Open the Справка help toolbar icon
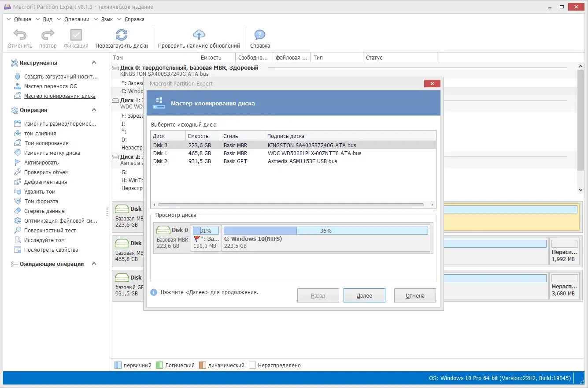This screenshot has height=388, width=588. 260,35
